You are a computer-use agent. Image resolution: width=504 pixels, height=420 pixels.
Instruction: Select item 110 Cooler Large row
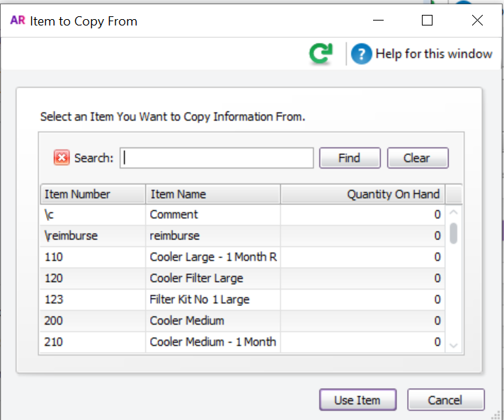coord(212,257)
